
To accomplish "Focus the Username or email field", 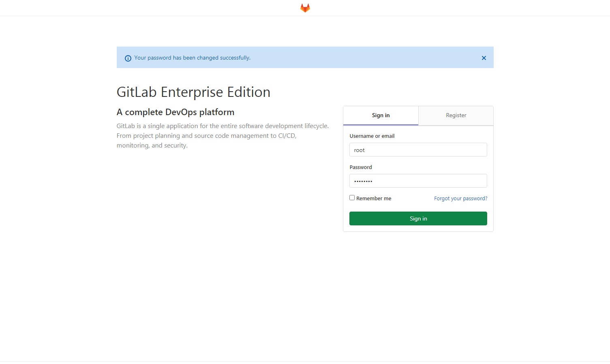I will point(418,150).
